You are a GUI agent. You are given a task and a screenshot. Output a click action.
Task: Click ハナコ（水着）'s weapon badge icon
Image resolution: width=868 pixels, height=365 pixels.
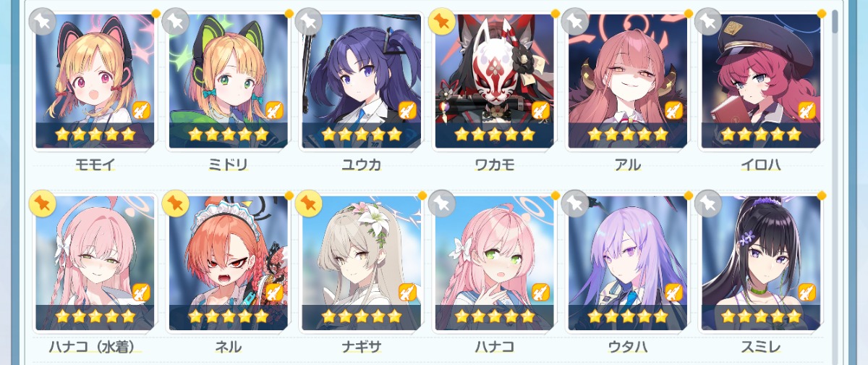click(x=141, y=293)
